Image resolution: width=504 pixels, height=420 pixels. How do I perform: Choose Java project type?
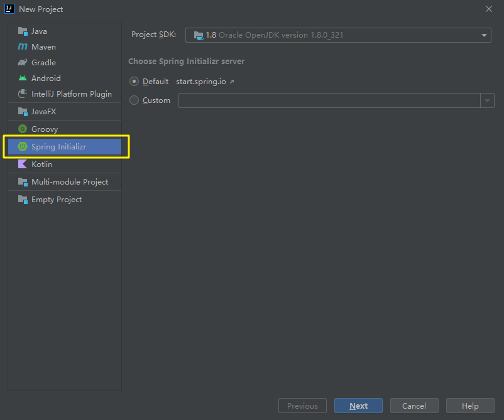(x=65, y=31)
